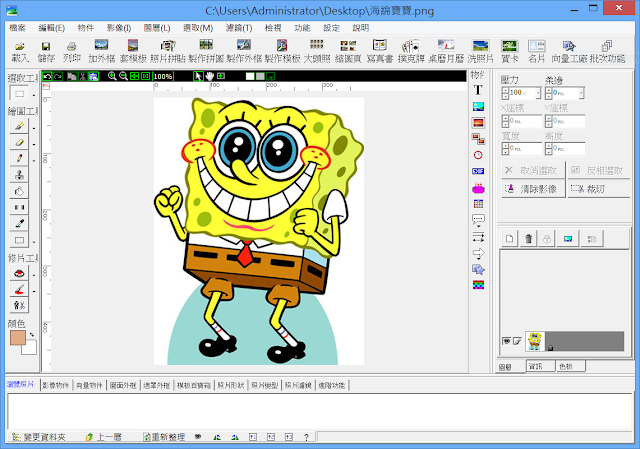Click the new layer icon

click(x=509, y=238)
